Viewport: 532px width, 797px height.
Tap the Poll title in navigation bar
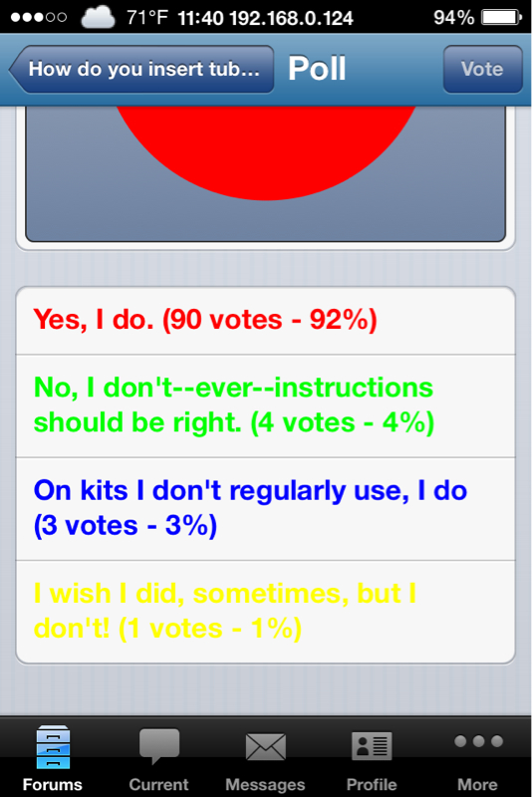(x=317, y=68)
